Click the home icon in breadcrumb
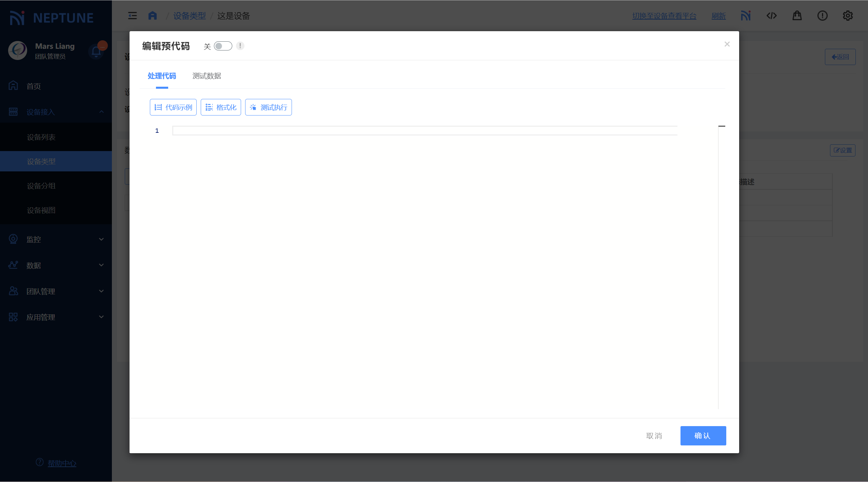Image resolution: width=868 pixels, height=482 pixels. tap(153, 16)
